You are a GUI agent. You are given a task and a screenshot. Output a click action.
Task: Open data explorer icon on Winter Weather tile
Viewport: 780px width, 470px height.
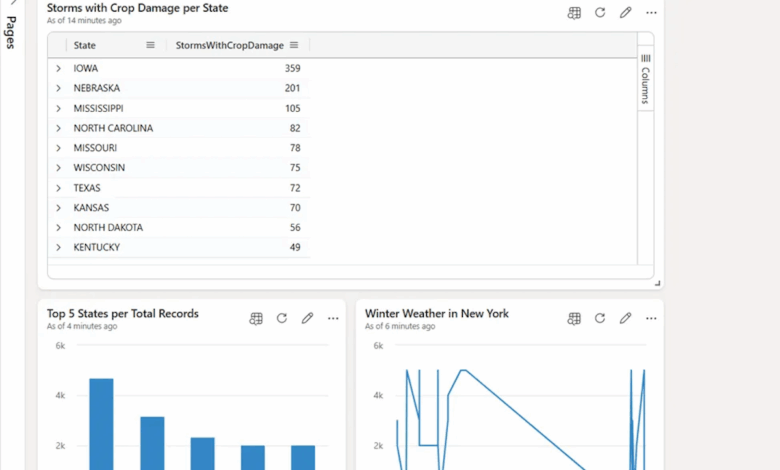point(574,319)
